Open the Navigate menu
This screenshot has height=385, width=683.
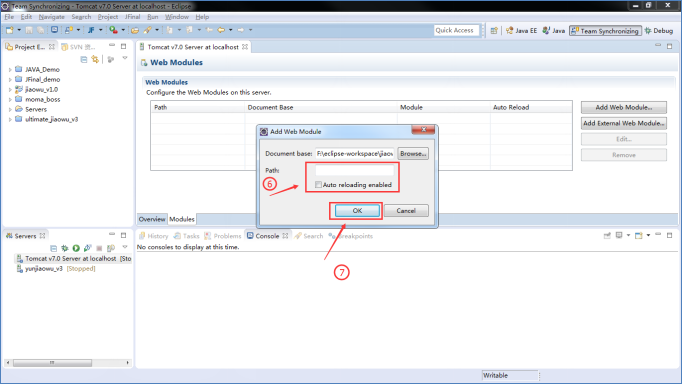point(51,17)
